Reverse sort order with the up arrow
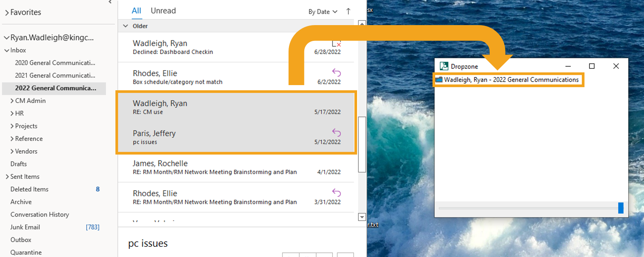 (348, 11)
